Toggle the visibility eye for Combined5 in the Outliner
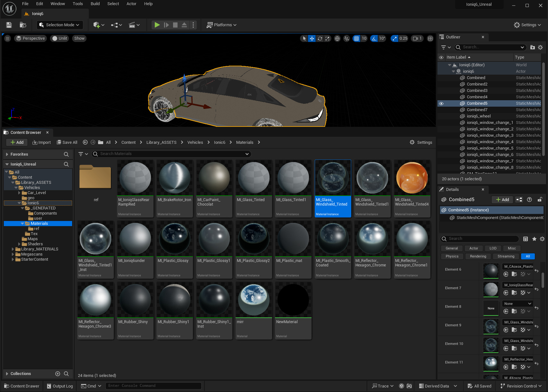This screenshot has width=548, height=392. pos(441,103)
